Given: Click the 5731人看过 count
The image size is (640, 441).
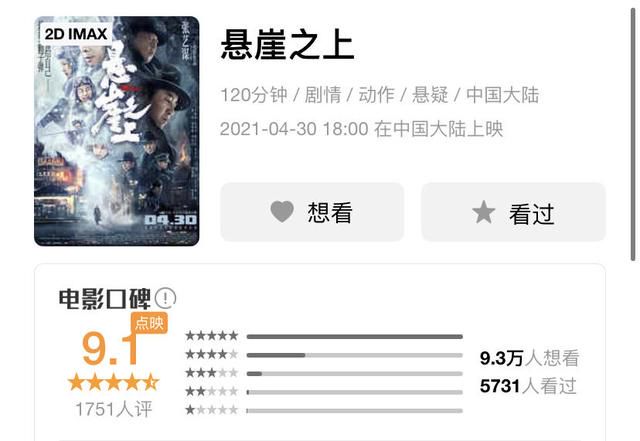Looking at the screenshot, I should (528, 386).
